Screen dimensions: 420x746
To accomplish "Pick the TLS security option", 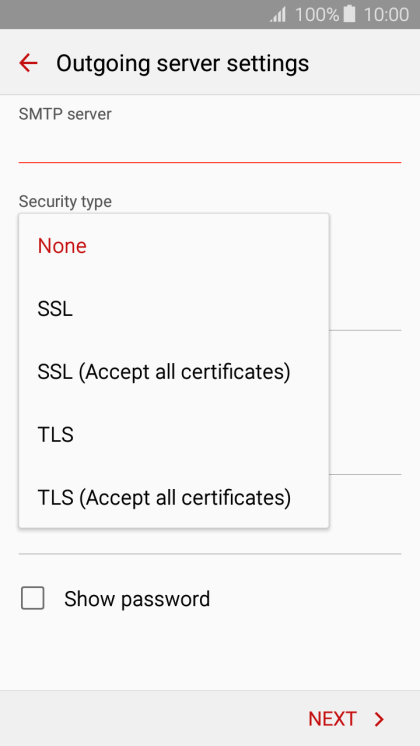I will click(x=174, y=434).
